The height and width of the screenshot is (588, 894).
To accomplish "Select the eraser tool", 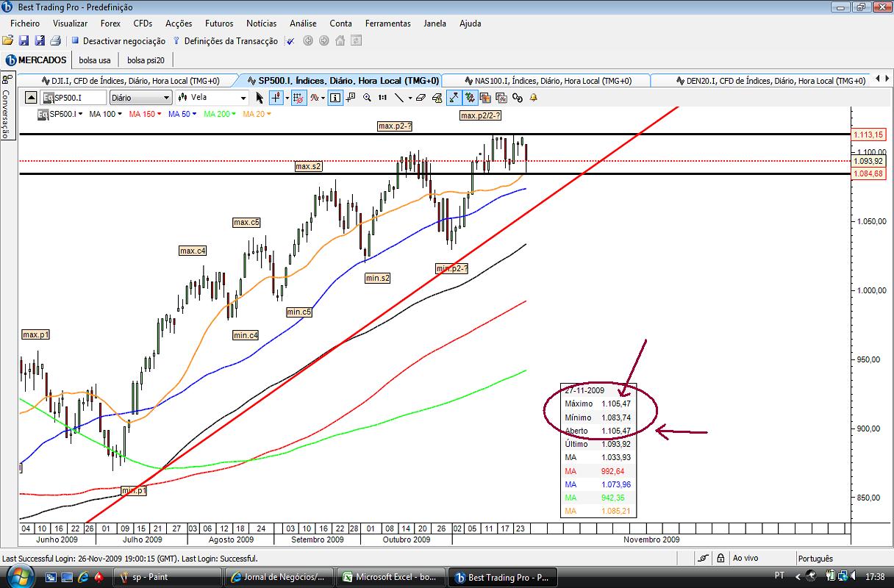I will 421,97.
